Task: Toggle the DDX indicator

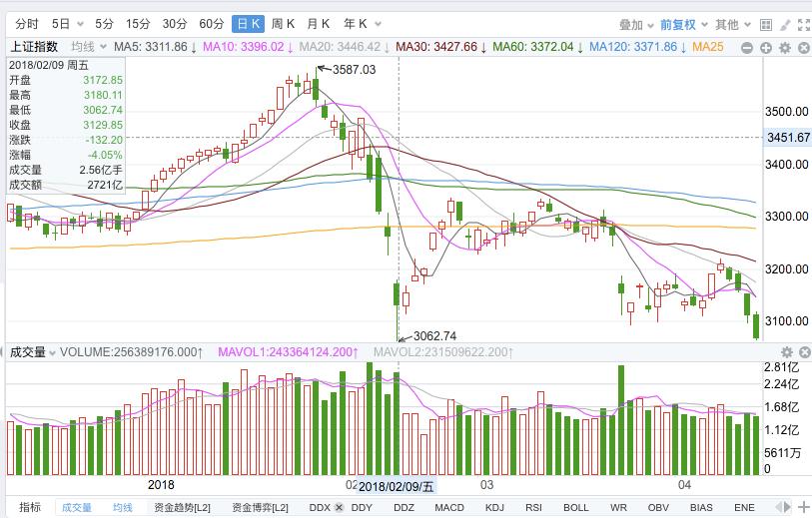Action: point(320,508)
